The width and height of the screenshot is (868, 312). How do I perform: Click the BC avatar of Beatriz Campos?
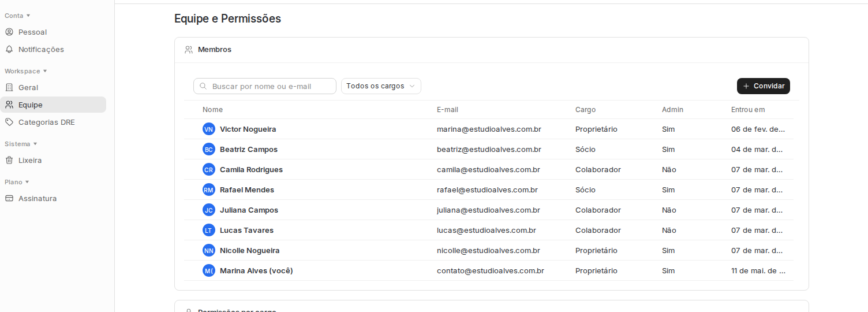[x=209, y=149]
